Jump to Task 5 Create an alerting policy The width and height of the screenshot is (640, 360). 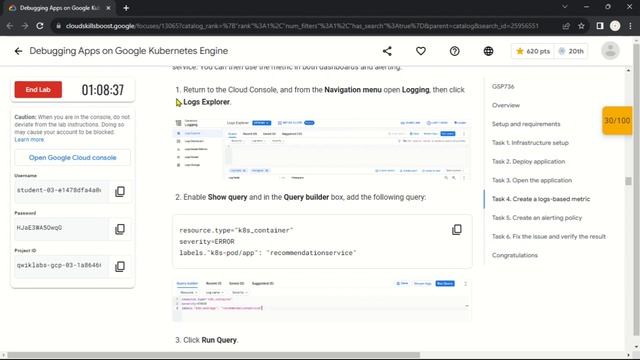537,218
